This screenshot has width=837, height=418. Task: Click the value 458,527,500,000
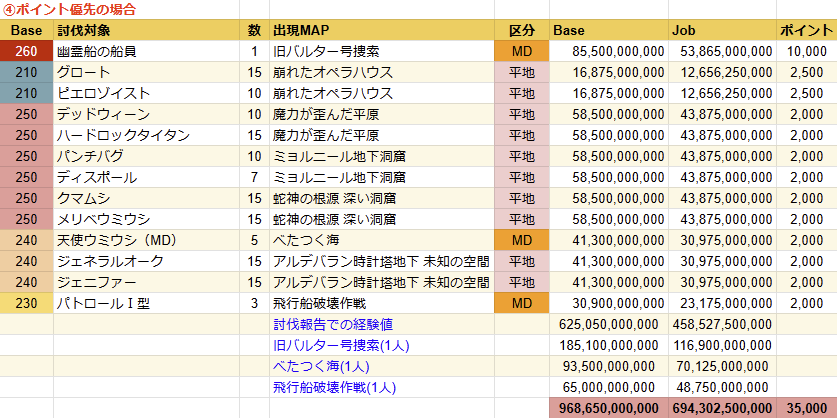[722, 324]
